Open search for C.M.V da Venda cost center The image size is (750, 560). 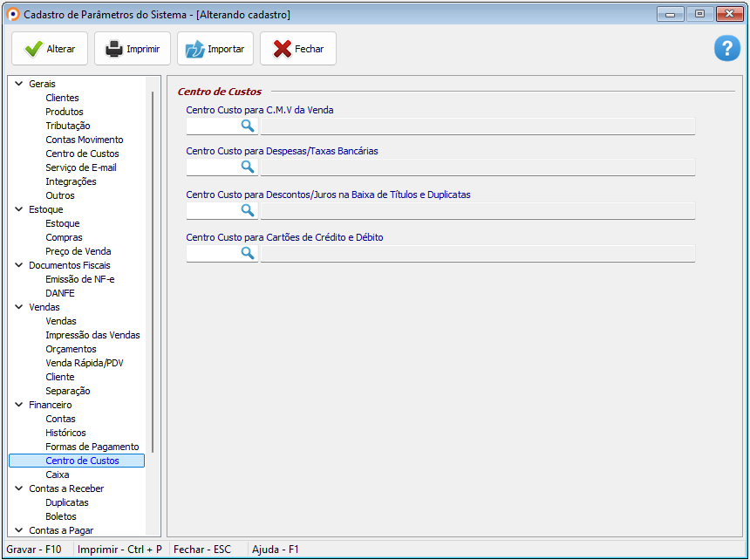click(248, 126)
